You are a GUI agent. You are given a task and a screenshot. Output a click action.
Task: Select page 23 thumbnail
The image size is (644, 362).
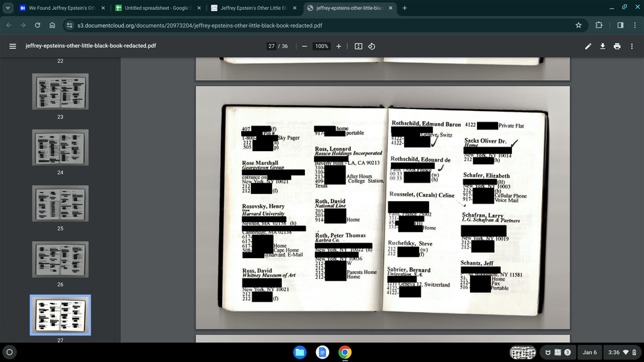(60, 91)
